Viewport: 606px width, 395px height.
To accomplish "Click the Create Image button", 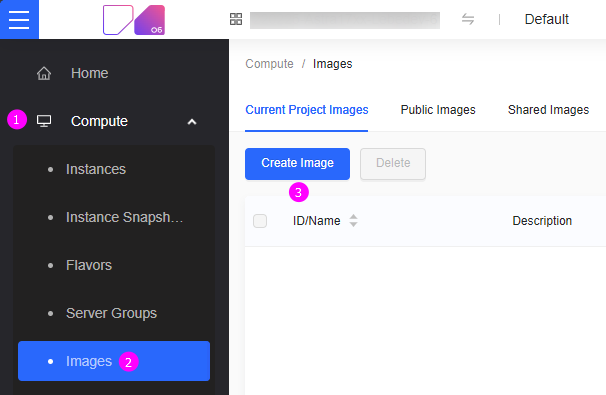I will [297, 163].
